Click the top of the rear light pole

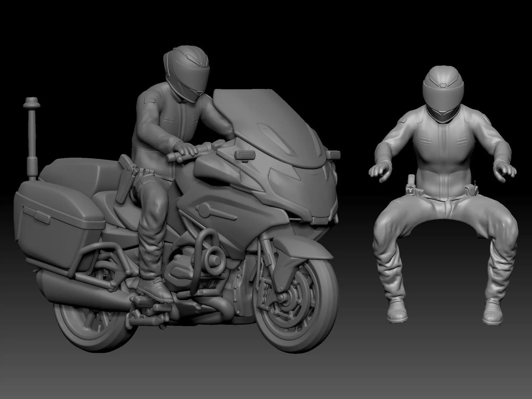click(32, 103)
